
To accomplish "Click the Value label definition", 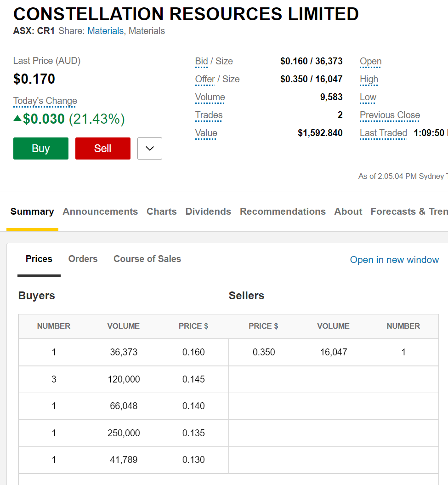I will click(x=206, y=133).
